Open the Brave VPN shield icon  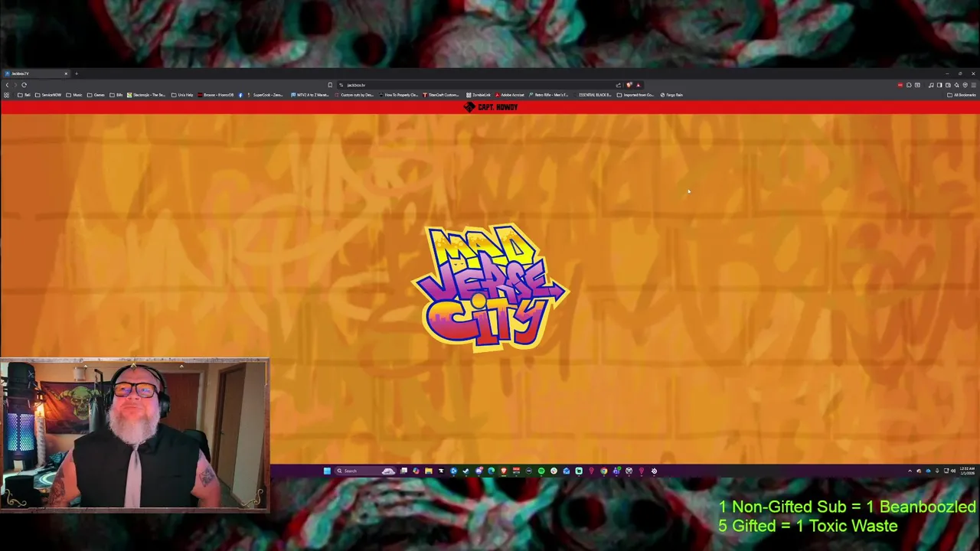(x=965, y=85)
